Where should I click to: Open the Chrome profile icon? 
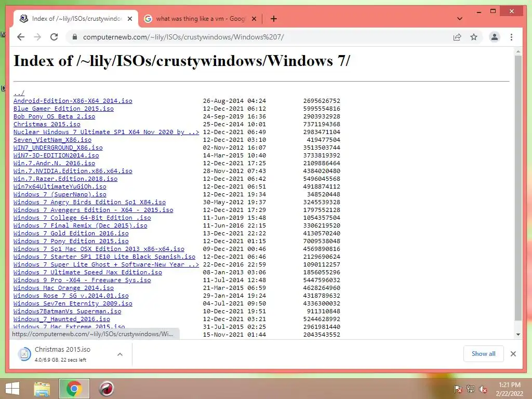coord(495,37)
